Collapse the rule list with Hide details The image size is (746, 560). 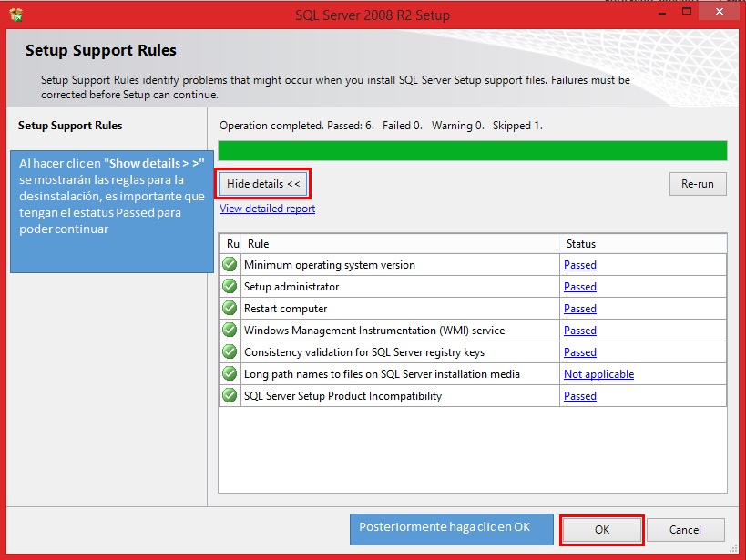(x=263, y=184)
